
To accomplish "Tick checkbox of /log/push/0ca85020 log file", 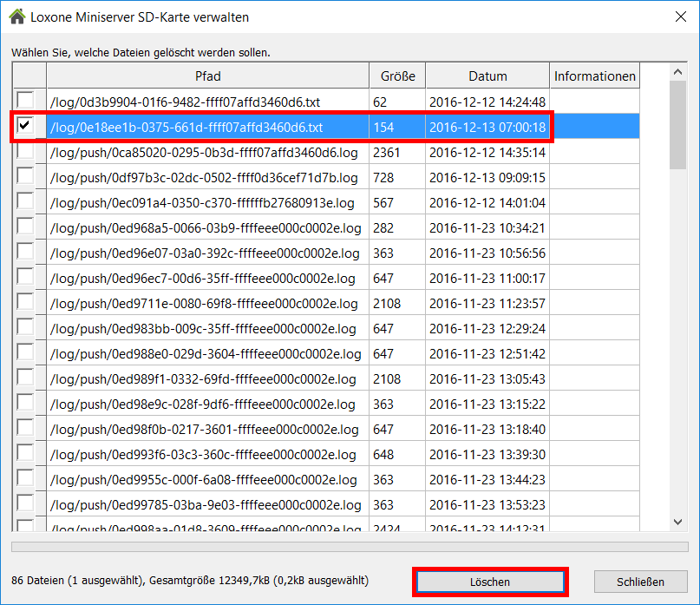I will (x=25, y=152).
